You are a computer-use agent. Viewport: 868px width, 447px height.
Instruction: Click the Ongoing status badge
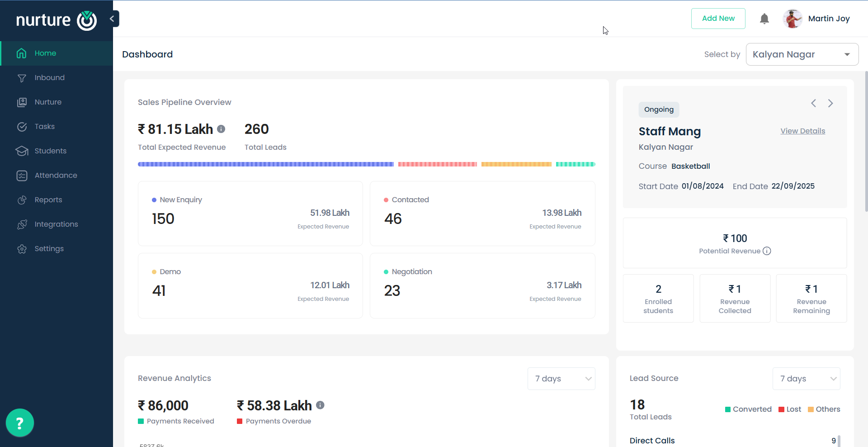coord(659,109)
